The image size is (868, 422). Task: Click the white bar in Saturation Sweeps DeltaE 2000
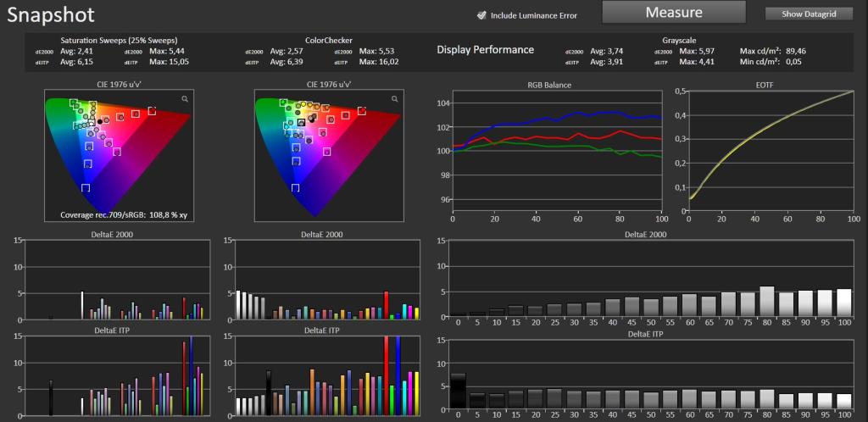tap(82, 305)
